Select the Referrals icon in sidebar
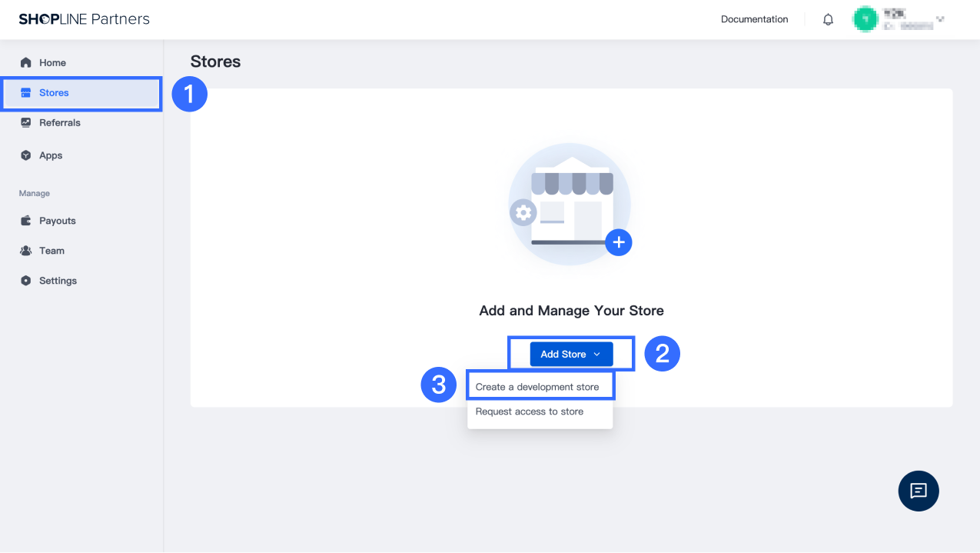Screen dimensions: 980x553 (x=25, y=122)
